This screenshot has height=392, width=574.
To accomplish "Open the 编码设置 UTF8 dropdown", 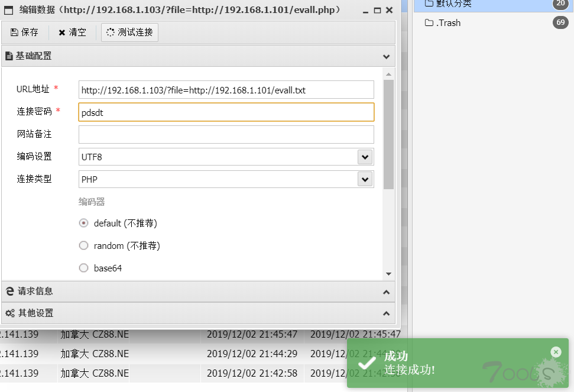I will 365,157.
